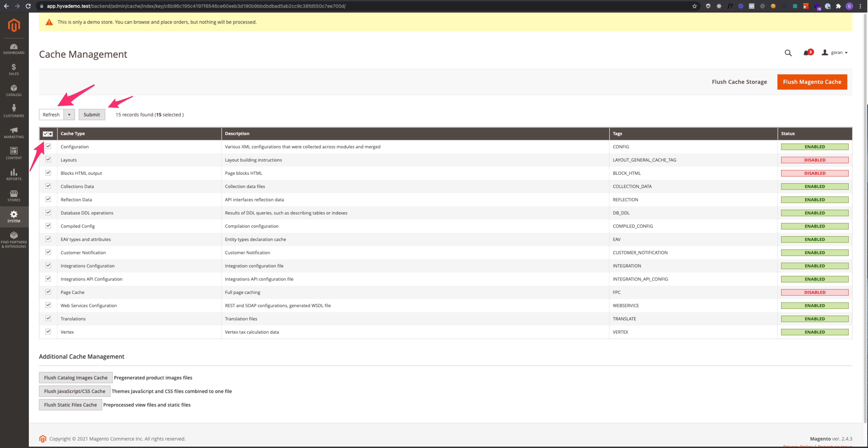Viewport: 868px width, 448px height.
Task: Click the admin search magnifier icon
Action: 788,53
